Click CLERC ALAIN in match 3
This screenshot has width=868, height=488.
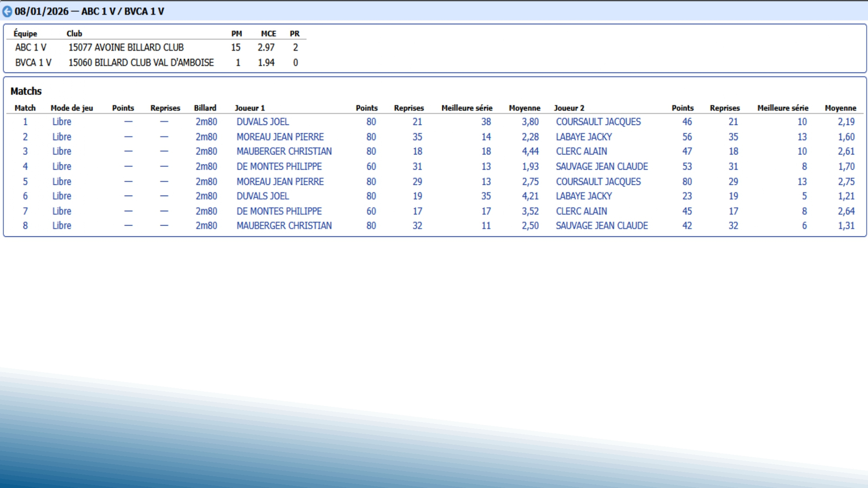coord(581,151)
